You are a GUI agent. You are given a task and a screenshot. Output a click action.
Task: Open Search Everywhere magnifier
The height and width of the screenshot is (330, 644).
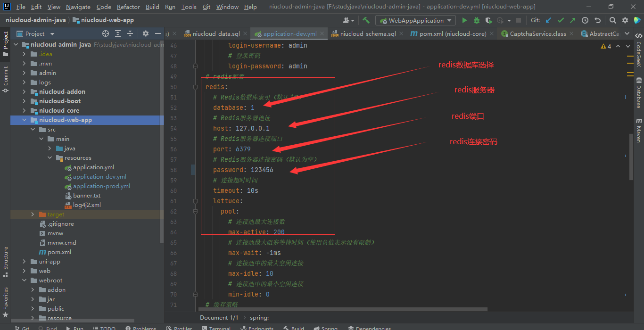tap(612, 20)
